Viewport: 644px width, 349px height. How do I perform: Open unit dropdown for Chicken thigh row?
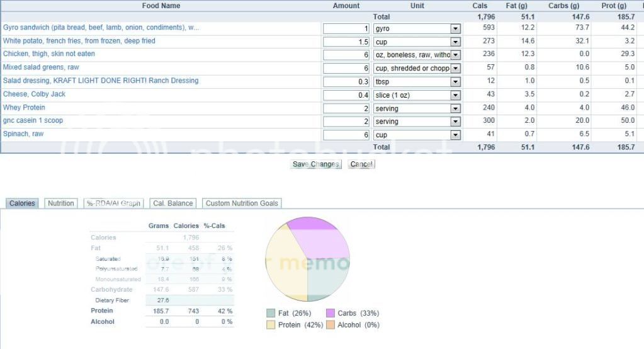[455, 55]
